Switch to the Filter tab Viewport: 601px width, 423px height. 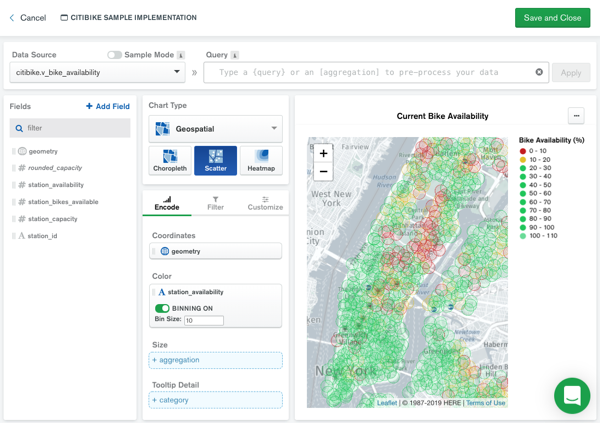[215, 203]
